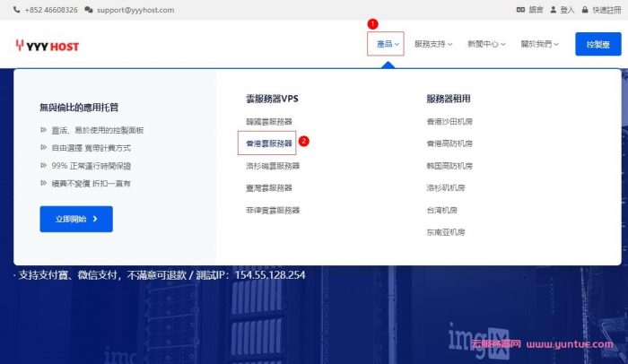The image size is (628, 364).
Task: Click the support email chat icon
Action: (88, 10)
